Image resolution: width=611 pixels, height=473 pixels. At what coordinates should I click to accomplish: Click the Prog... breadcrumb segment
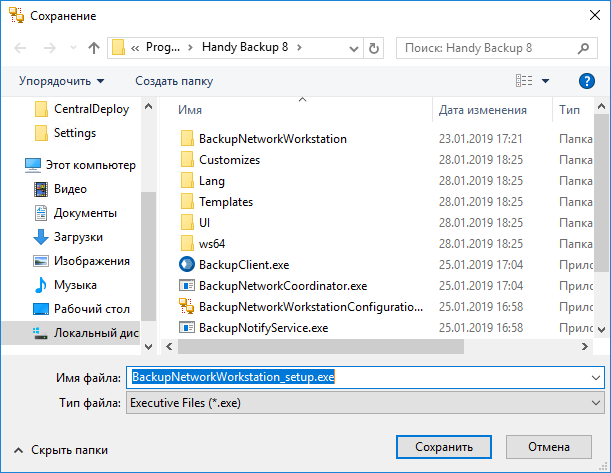tap(163, 47)
